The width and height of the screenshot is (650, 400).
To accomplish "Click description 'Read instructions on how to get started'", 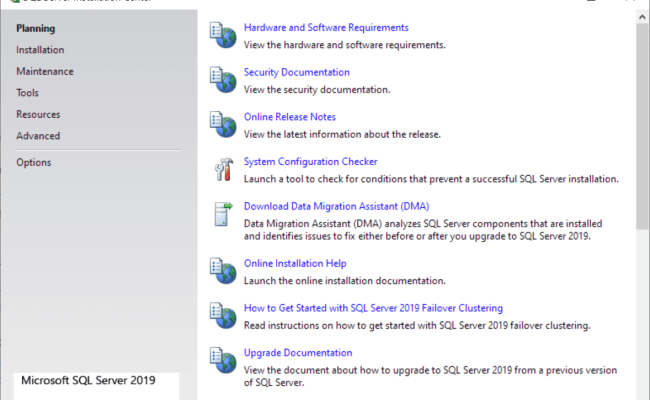I will 417,326.
